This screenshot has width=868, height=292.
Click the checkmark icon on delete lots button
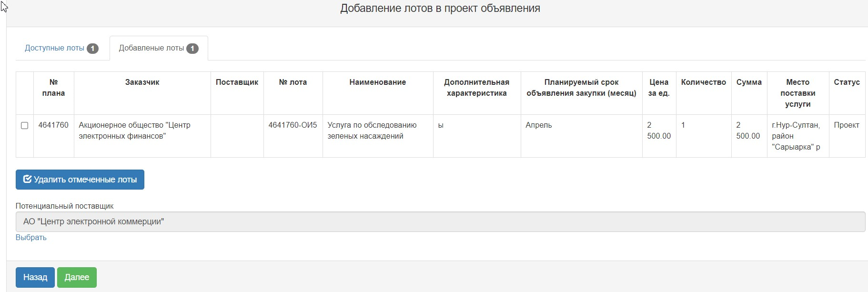pyautogui.click(x=28, y=179)
